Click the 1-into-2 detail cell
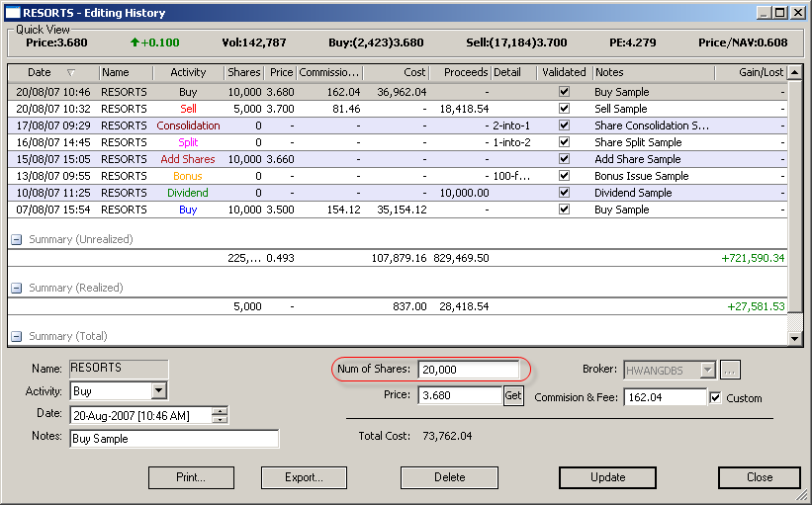Viewport: 812px width, 505px height. coord(511,142)
